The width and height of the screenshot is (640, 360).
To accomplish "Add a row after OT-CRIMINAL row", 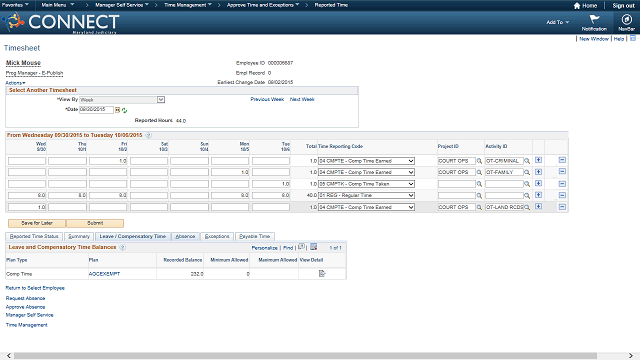I will pos(538,160).
